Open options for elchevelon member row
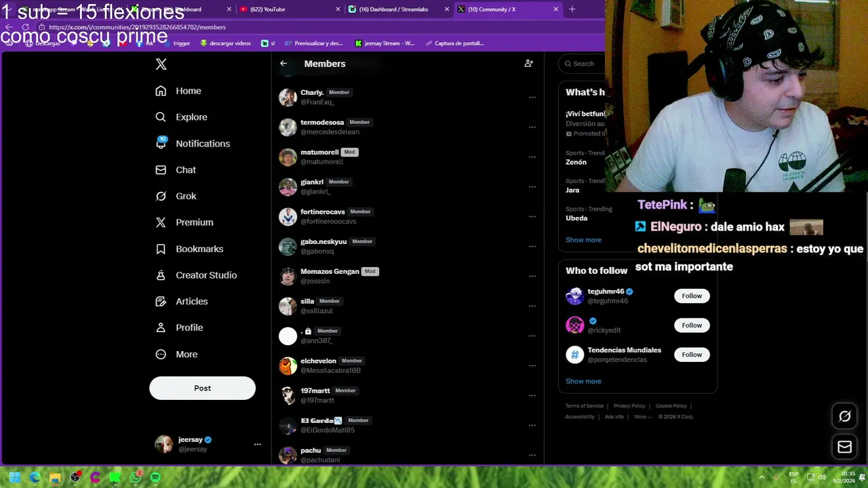Viewport: 868px width, 488px height. tap(532, 365)
